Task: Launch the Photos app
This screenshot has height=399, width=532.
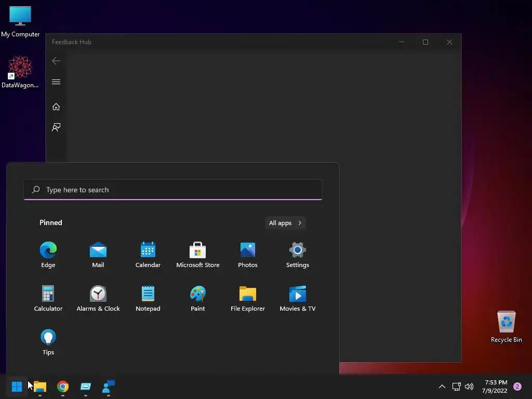Action: 248,255
